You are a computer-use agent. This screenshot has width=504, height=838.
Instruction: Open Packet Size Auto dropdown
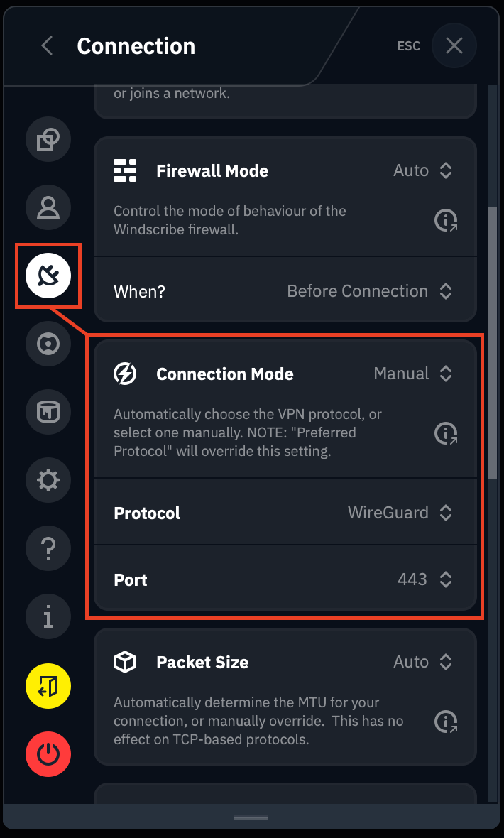tap(423, 662)
